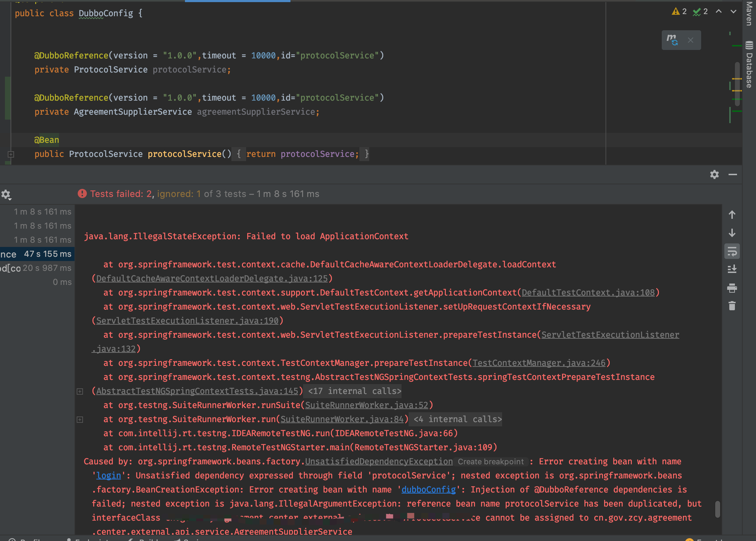Dismiss the Maven reload popup
Image resolution: width=756 pixels, height=541 pixels.
coord(691,40)
